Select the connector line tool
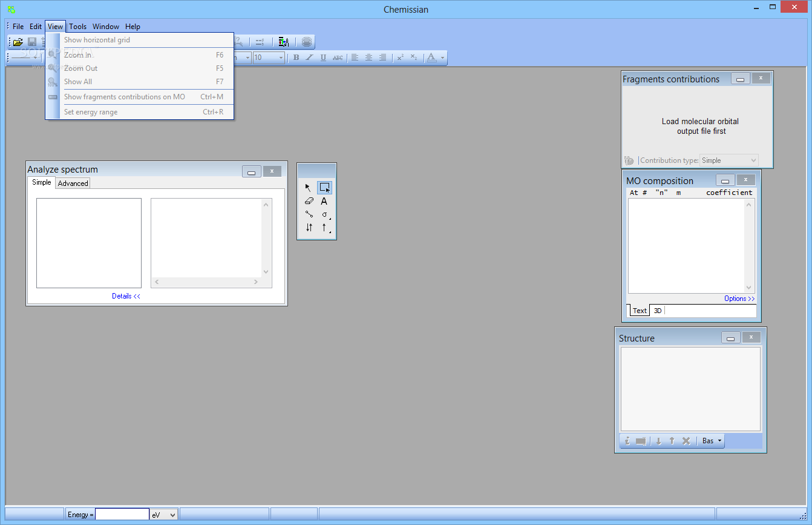Image resolution: width=812 pixels, height=525 pixels. 309,214
